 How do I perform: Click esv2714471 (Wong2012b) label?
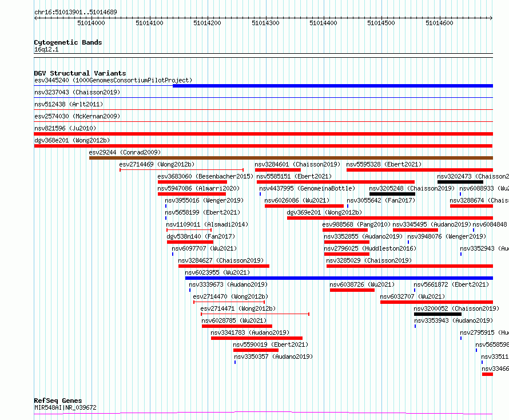238,308
